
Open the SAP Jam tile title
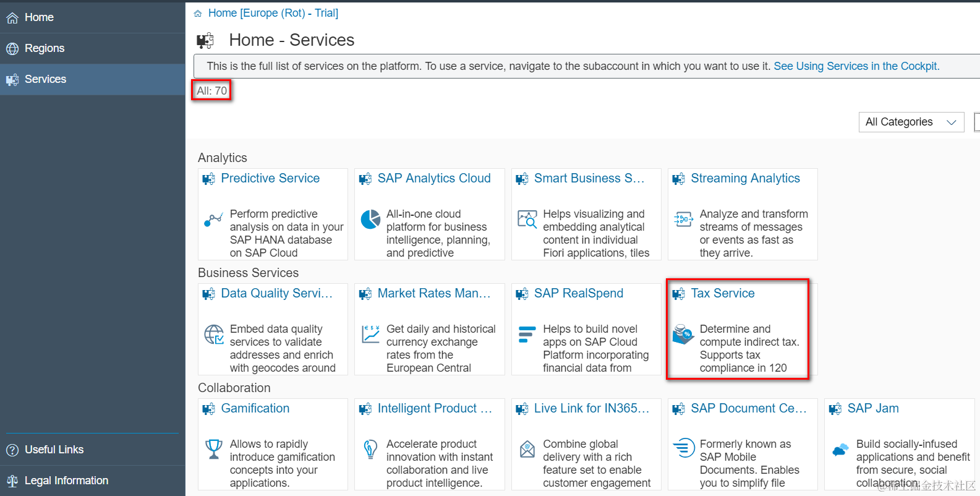873,408
